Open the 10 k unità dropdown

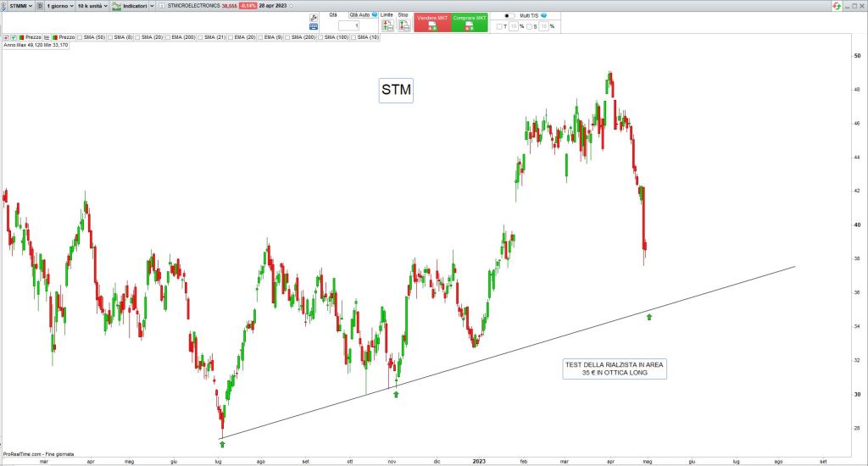92,6
